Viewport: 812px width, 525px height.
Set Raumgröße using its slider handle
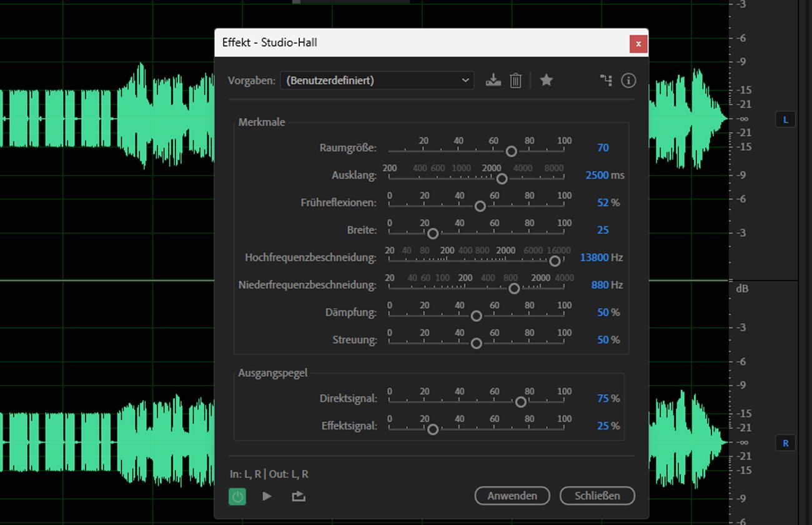pyautogui.click(x=511, y=151)
